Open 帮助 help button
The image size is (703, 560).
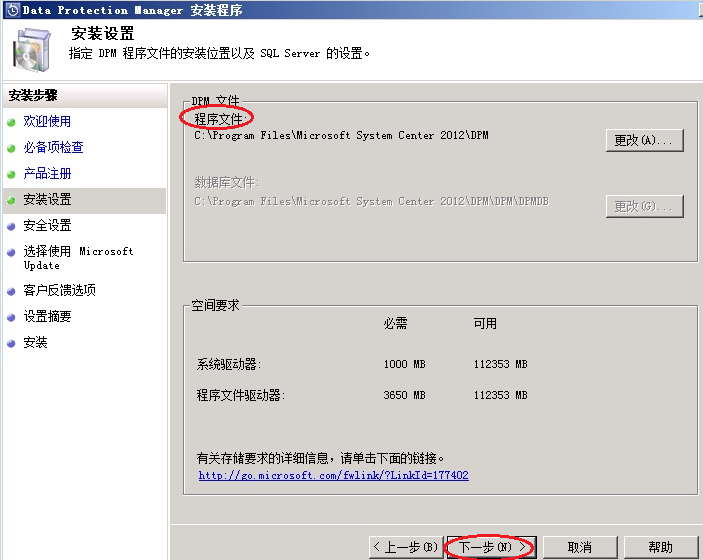pyautogui.click(x=660, y=547)
